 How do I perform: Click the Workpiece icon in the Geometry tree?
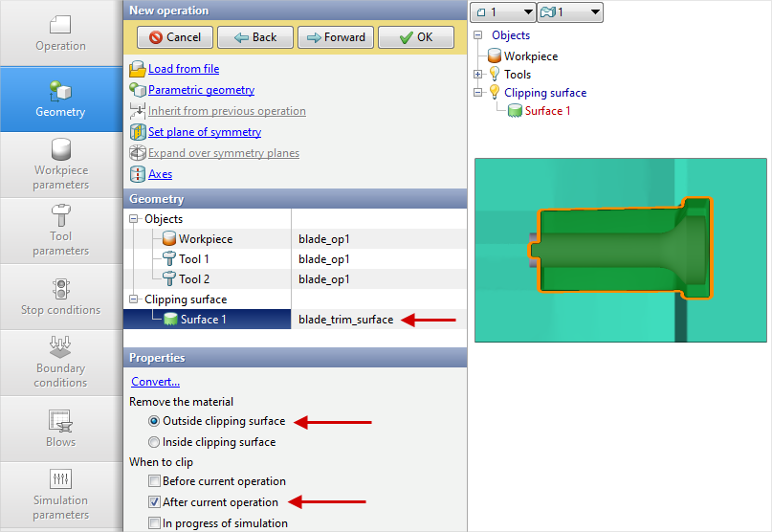tap(169, 239)
